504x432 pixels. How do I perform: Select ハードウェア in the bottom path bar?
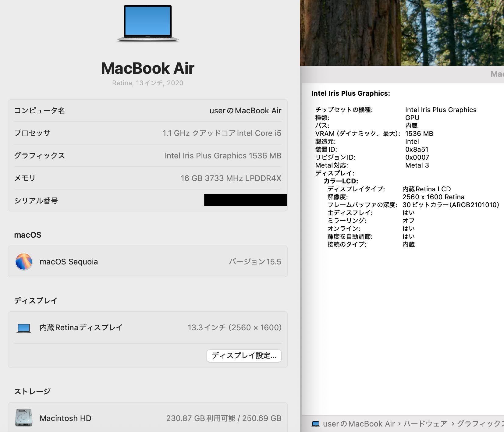coord(425,424)
